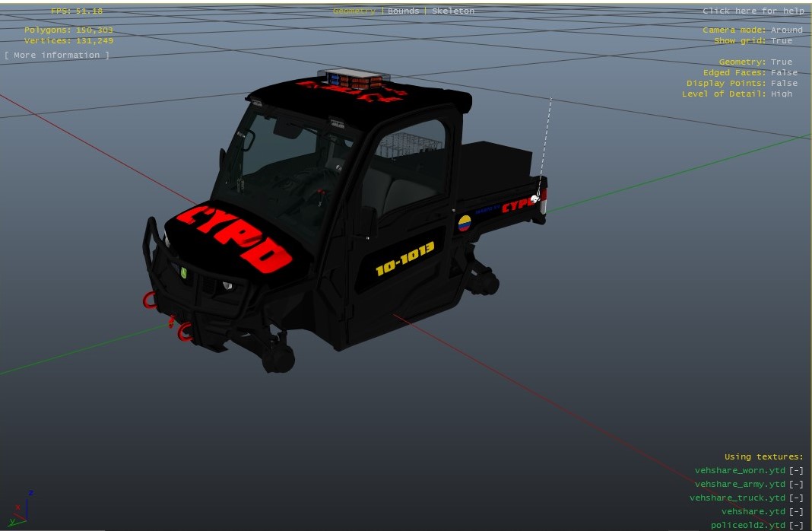
Task: Select the Geometry view tab
Action: click(354, 11)
